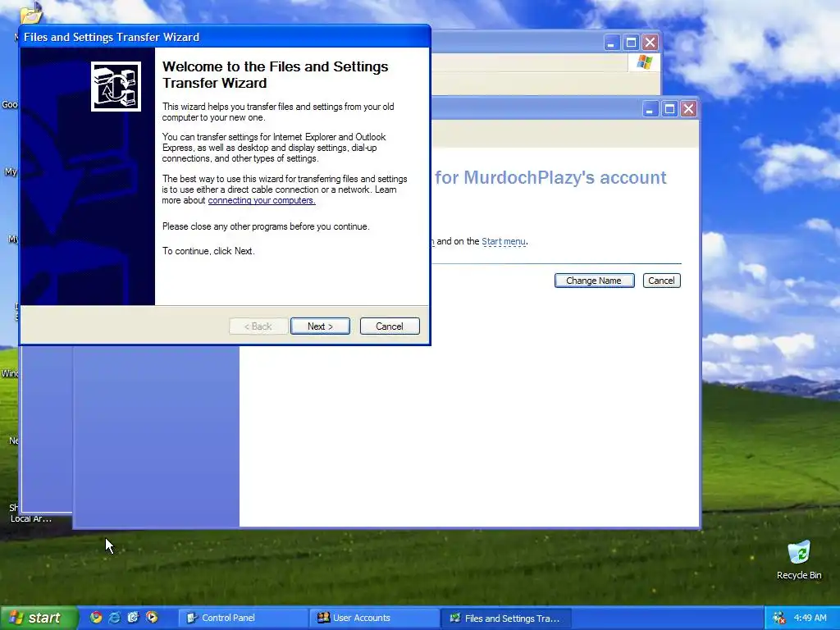Viewport: 840px width, 630px height.
Task: Click the Change Name button
Action: click(x=594, y=281)
